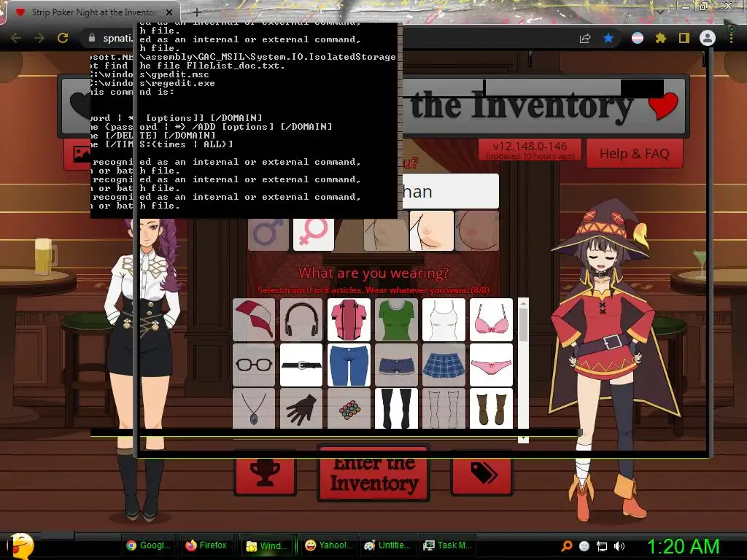Select the white socks item
Image resolution: width=747 pixels, height=560 pixels.
pos(444,408)
